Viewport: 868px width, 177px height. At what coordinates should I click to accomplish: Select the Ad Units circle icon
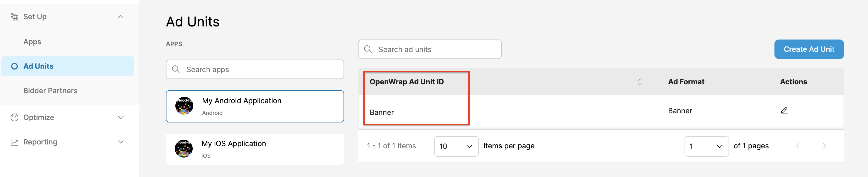coord(15,66)
